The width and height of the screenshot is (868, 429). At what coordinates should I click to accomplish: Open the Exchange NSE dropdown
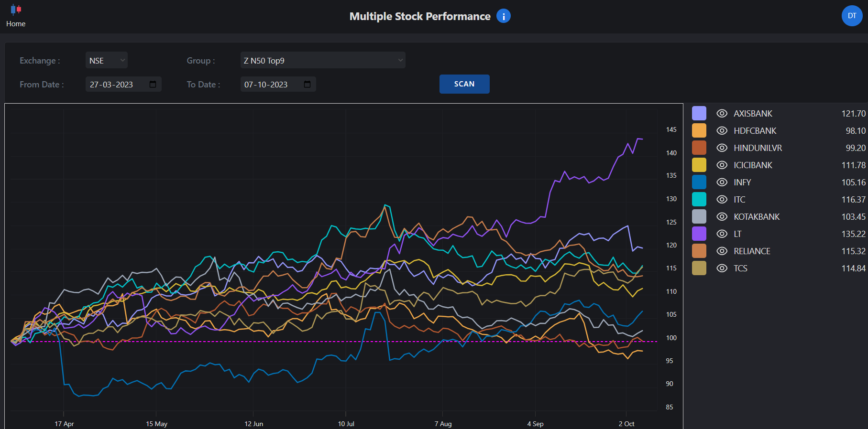[107, 60]
